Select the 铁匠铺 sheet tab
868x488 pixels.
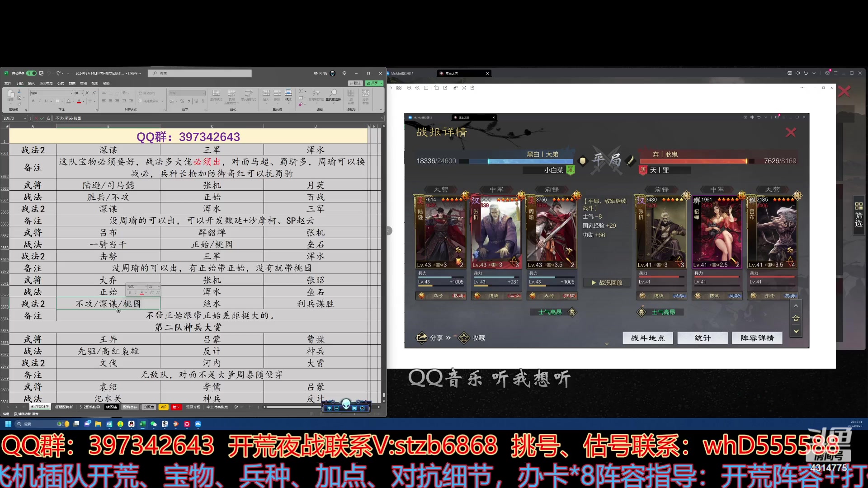[112, 407]
